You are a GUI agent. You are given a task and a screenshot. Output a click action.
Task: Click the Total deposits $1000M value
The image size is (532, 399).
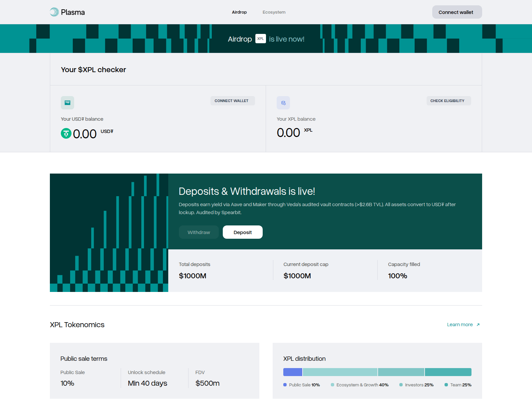[x=193, y=276]
